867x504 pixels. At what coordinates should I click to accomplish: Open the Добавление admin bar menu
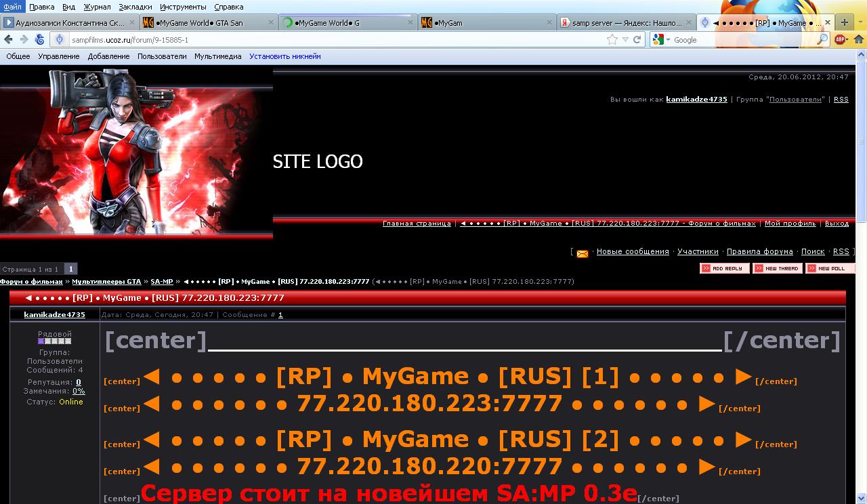[x=108, y=56]
